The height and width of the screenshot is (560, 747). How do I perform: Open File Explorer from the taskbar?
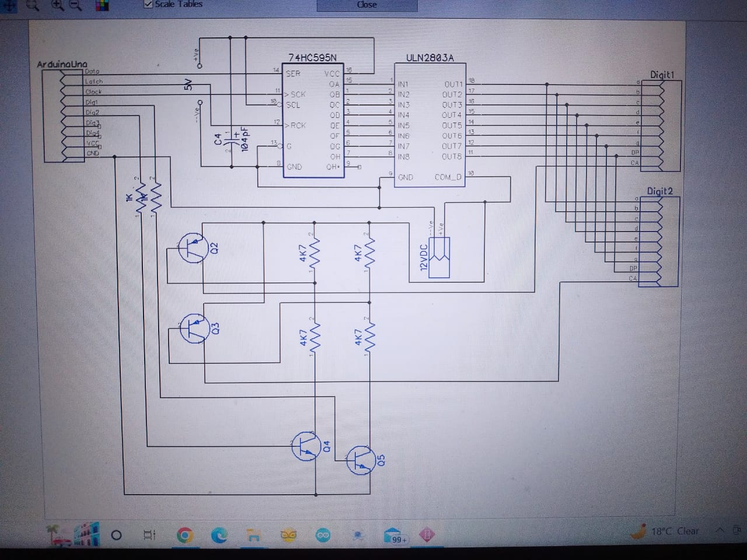tap(252, 534)
